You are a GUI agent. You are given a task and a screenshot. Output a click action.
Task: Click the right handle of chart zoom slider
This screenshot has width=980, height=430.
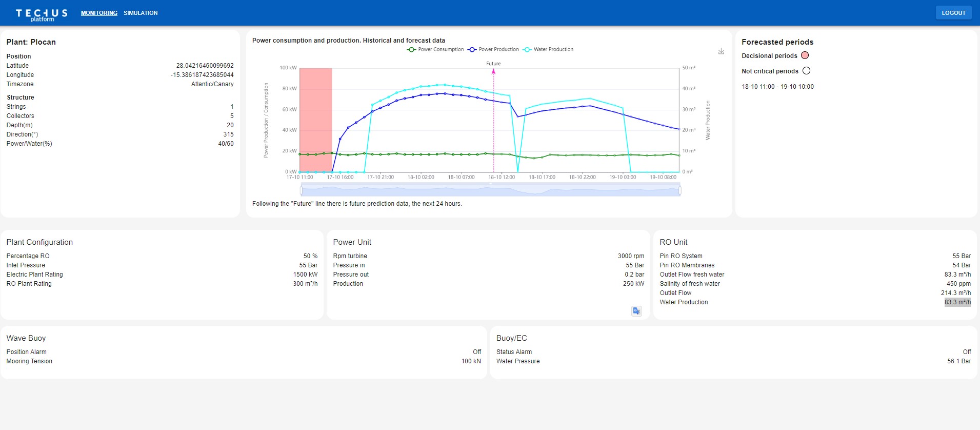tap(680, 190)
